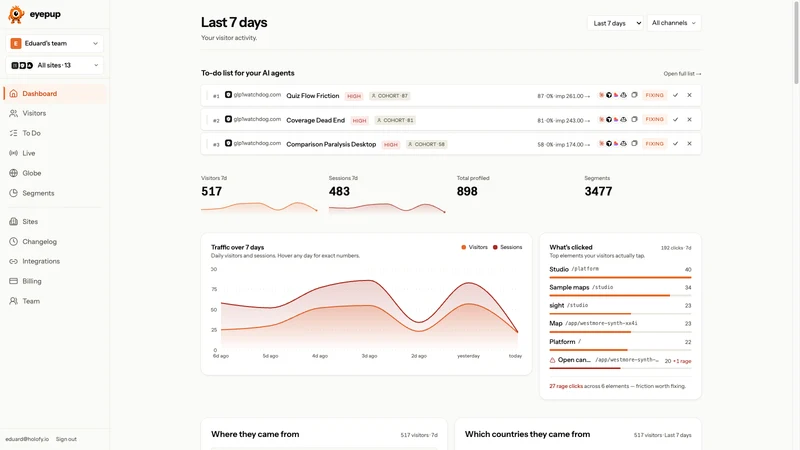800x450 pixels.
Task: Open the Last 7 days range dropdown
Action: pos(615,23)
